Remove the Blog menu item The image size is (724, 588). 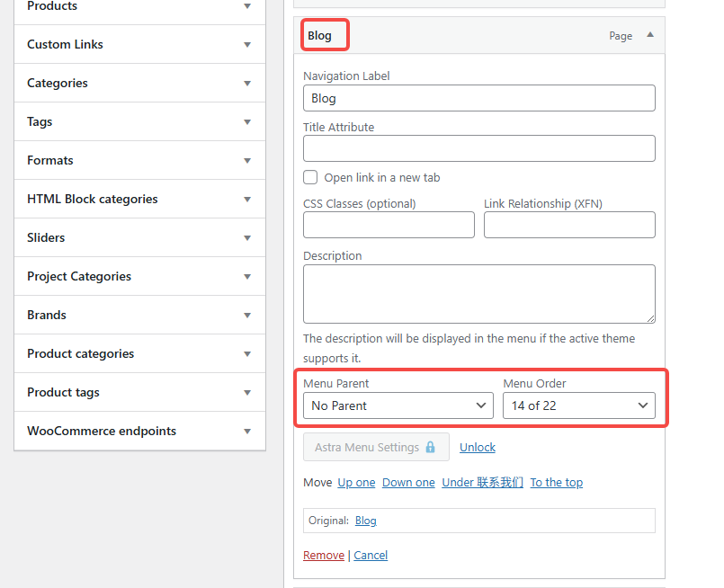click(x=323, y=555)
